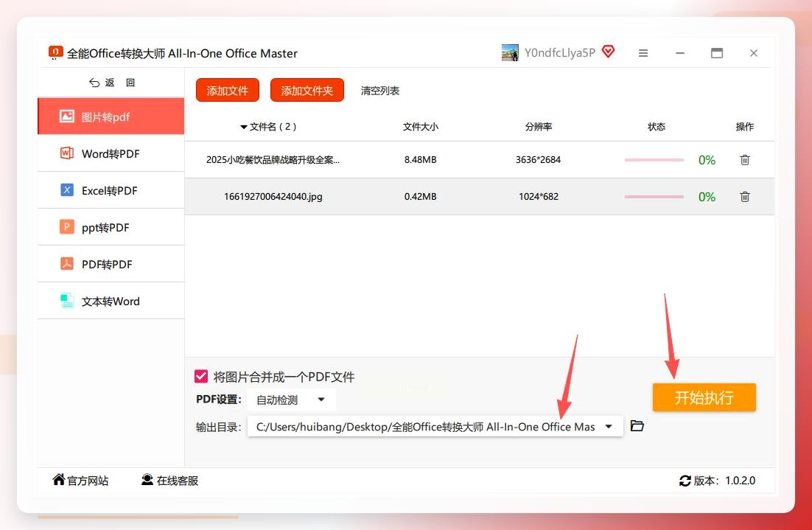The image size is (812, 530).
Task: Open the user avatar picture
Action: [x=510, y=53]
